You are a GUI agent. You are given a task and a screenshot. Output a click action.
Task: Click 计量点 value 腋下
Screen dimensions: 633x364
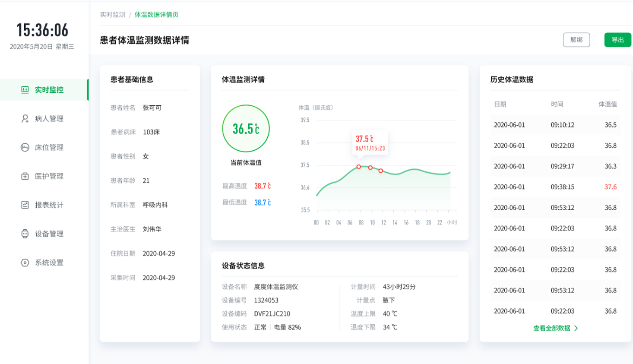coord(389,300)
